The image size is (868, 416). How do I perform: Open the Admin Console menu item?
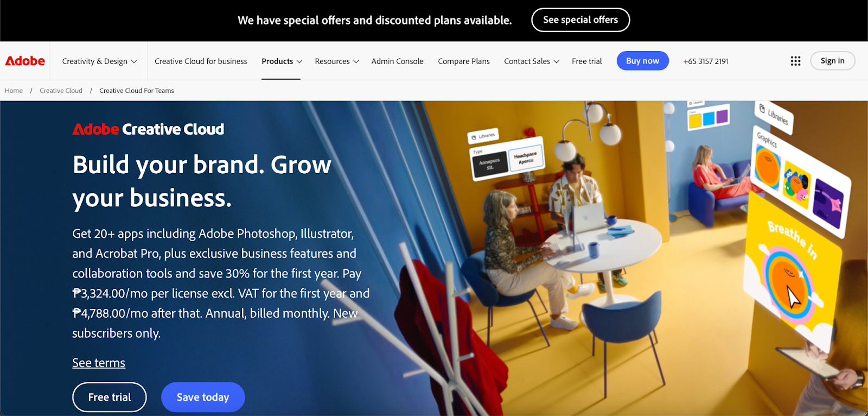click(x=397, y=61)
